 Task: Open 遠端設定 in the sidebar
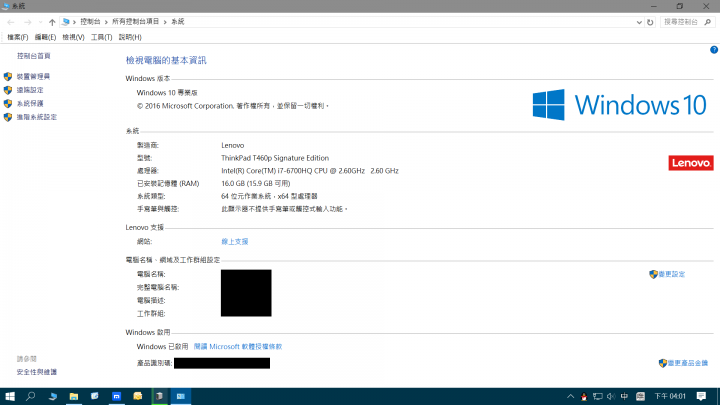30,90
